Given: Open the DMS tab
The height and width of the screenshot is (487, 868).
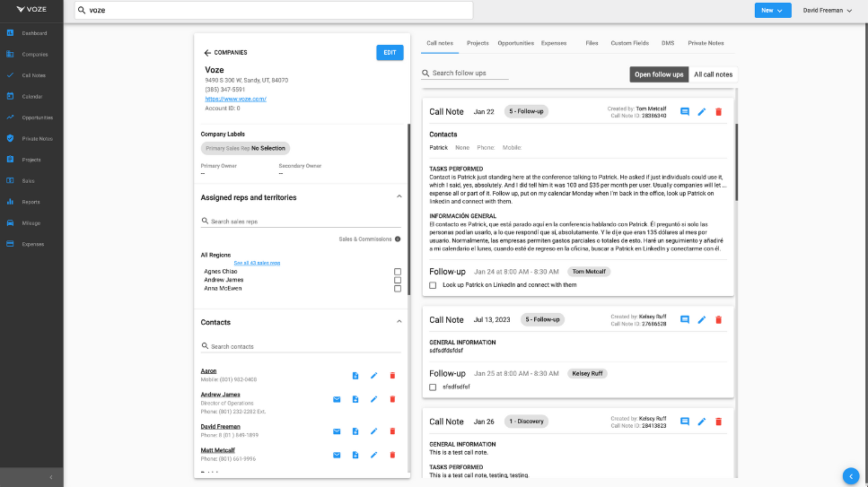Looking at the screenshot, I should [668, 43].
